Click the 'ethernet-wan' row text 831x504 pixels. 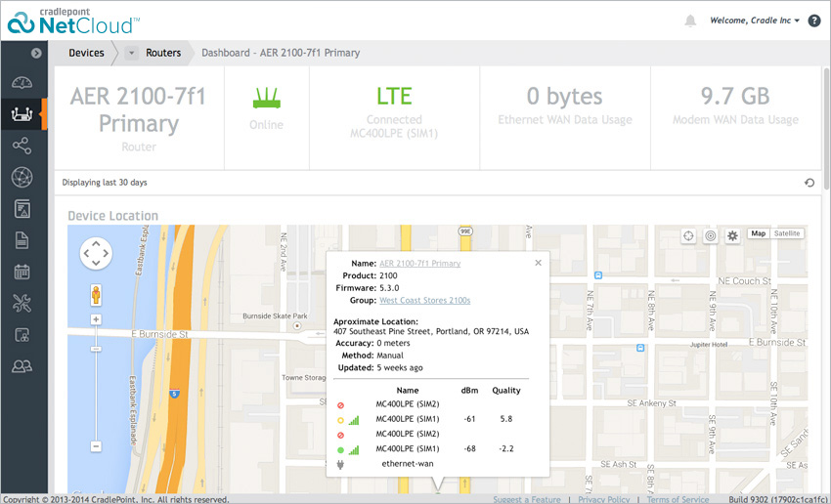point(408,464)
